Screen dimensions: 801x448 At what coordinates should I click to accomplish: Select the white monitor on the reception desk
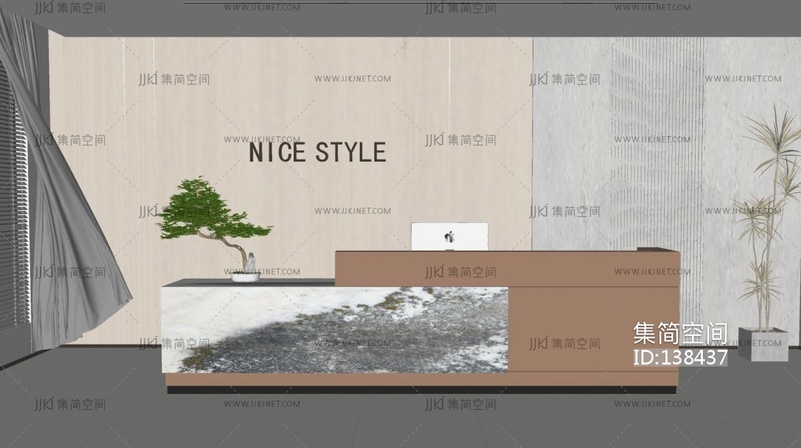[x=449, y=237]
